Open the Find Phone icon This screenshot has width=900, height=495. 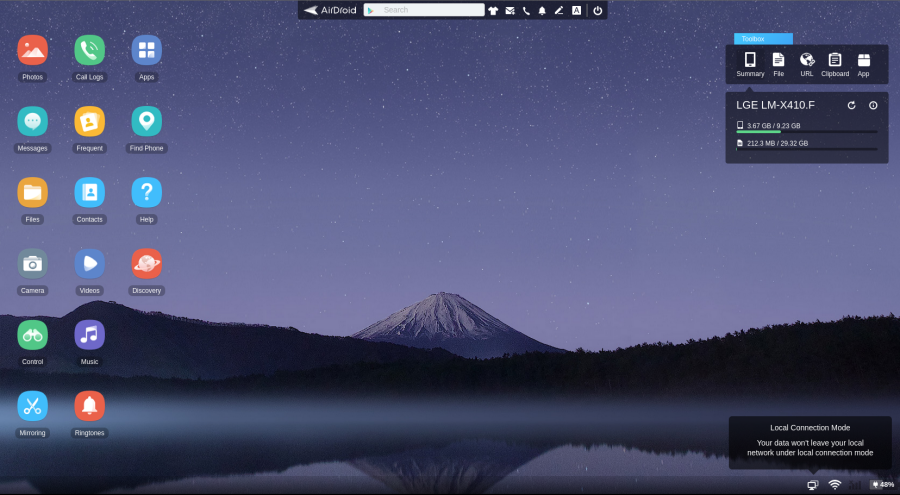click(x=146, y=121)
